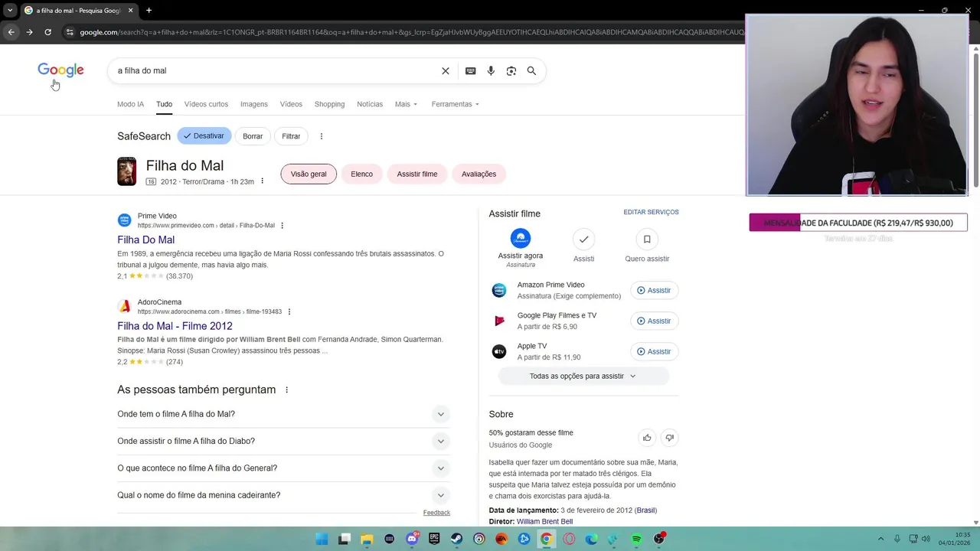The image size is (980, 551).
Task: Clear the search box with the X icon
Action: [446, 70]
